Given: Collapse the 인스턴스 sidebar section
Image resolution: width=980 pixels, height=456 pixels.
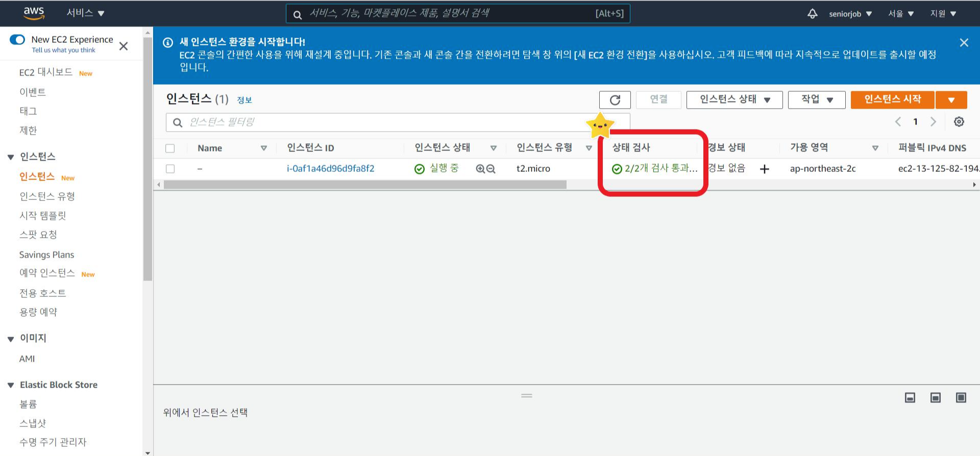Looking at the screenshot, I should coord(11,157).
